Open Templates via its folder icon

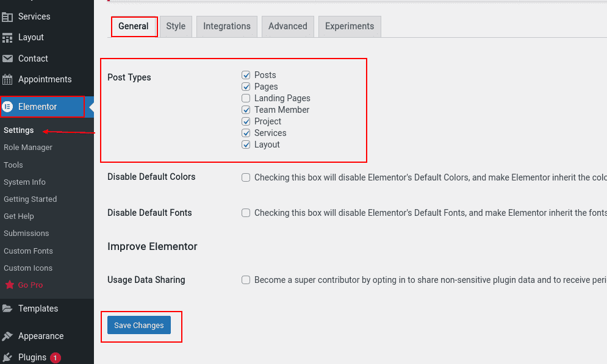tap(7, 309)
